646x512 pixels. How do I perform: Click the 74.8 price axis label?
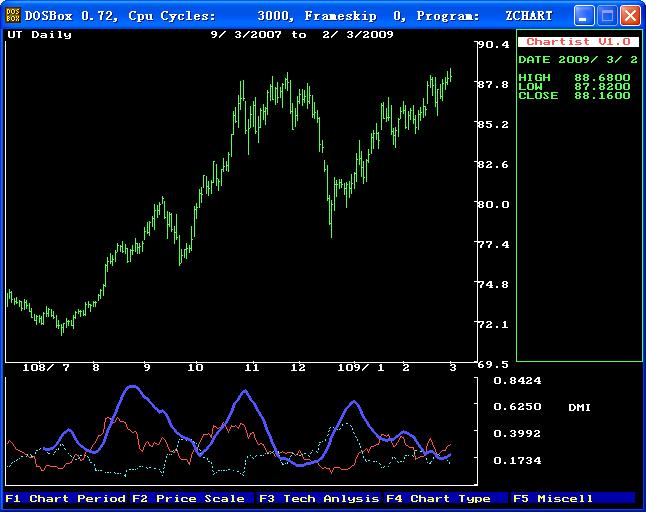click(494, 285)
